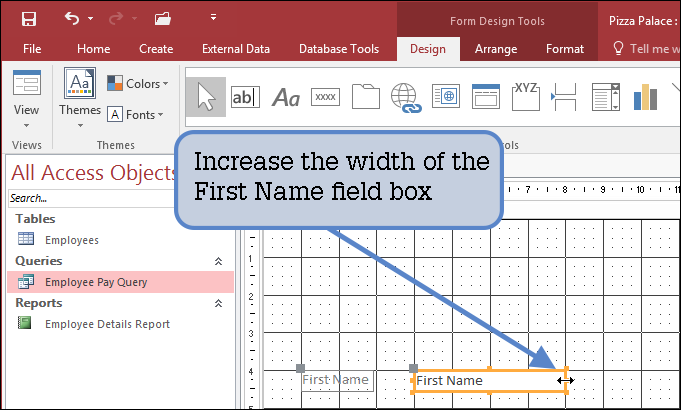
Task: Click the Redo arrow icon
Action: pos(116,18)
